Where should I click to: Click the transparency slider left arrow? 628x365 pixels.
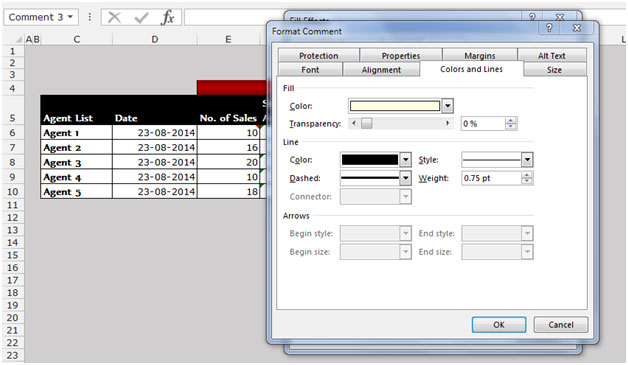[354, 123]
